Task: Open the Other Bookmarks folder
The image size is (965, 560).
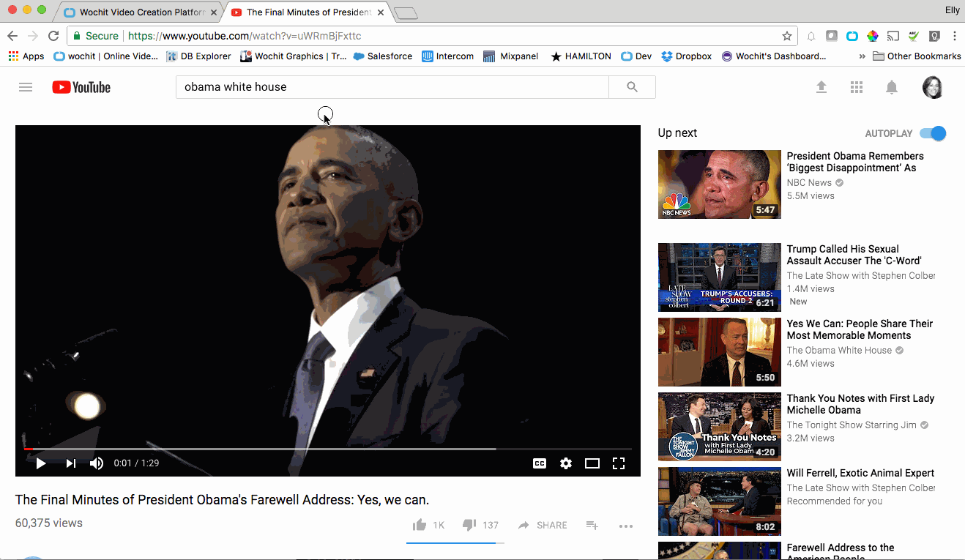Action: (x=917, y=56)
